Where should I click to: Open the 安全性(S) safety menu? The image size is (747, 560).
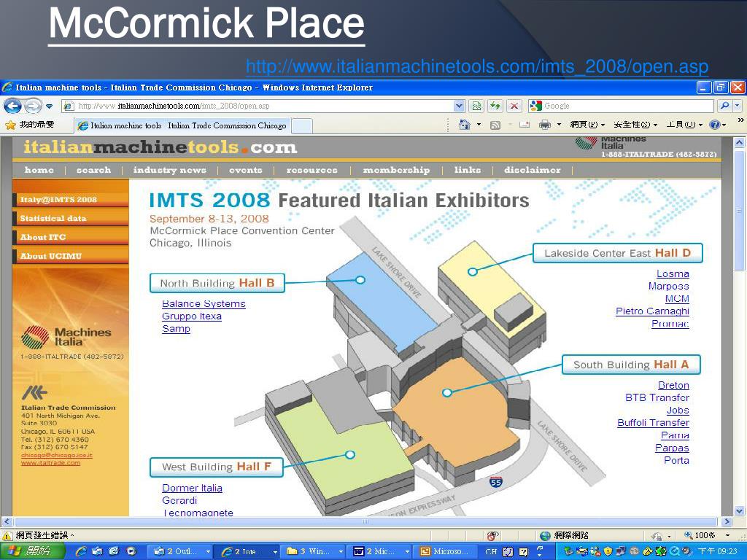tap(635, 125)
